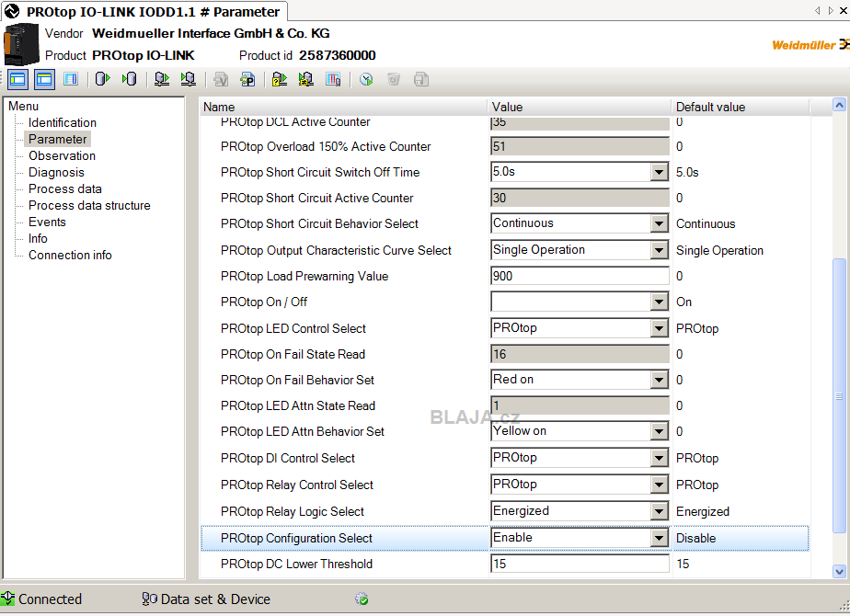850x616 pixels.
Task: Click the Overload 150% Active Counter value 51
Action: click(x=580, y=146)
